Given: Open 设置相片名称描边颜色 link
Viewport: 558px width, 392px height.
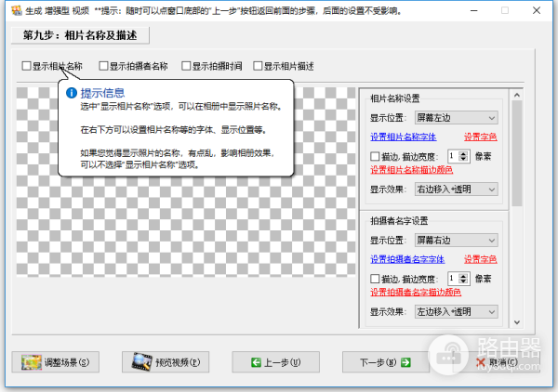Looking at the screenshot, I should pyautogui.click(x=412, y=170).
